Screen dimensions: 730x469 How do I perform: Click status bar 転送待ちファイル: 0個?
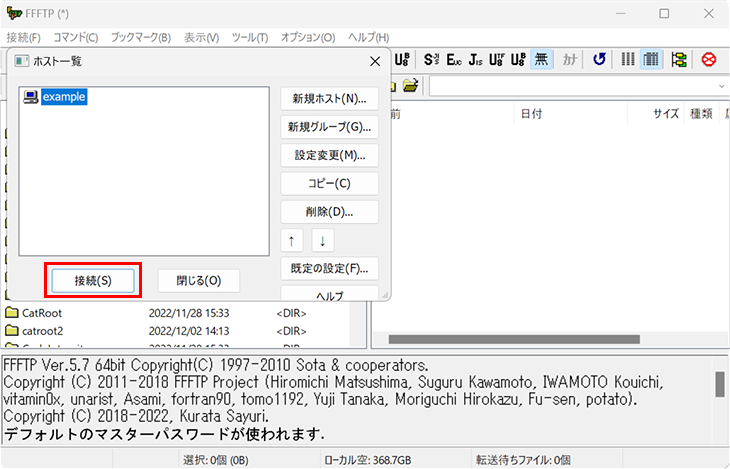point(523,460)
